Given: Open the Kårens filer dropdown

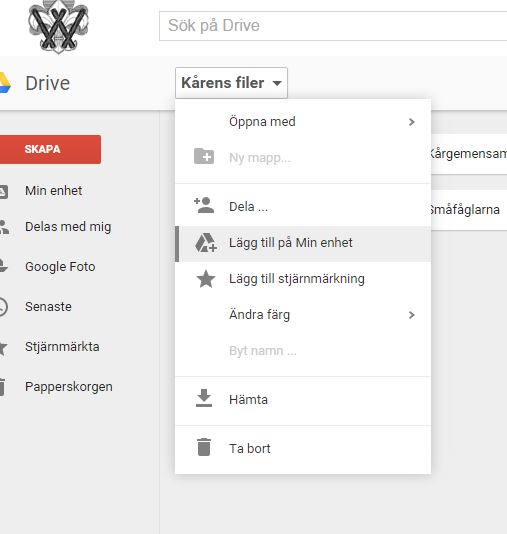Looking at the screenshot, I should (232, 83).
